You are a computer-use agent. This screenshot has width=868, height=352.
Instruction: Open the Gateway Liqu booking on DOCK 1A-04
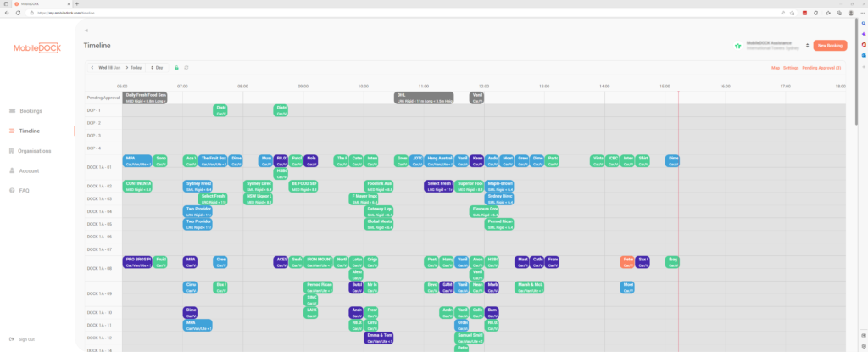pos(379,212)
